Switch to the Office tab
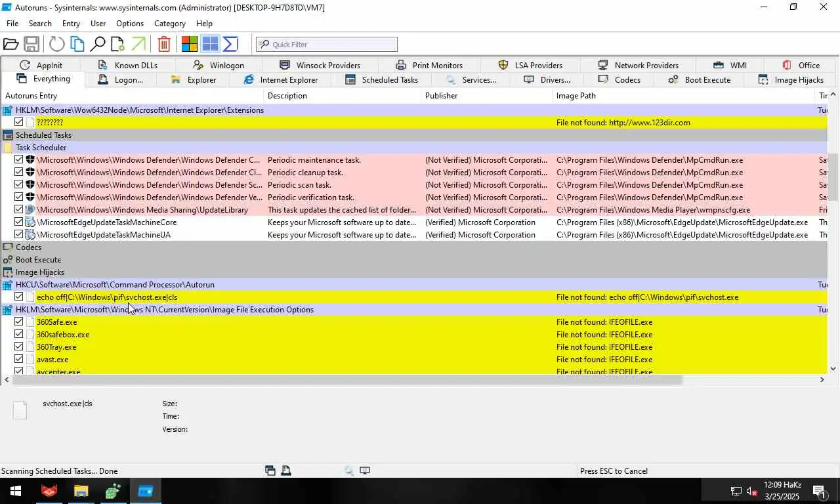 point(801,65)
